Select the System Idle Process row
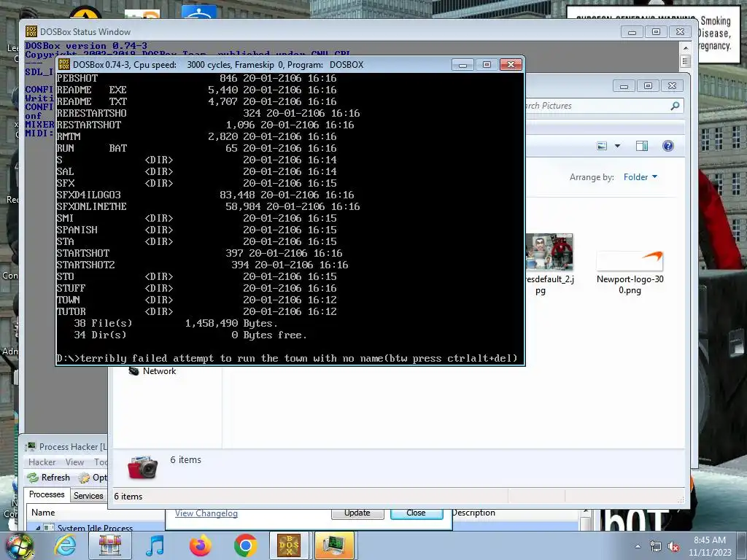 95,527
